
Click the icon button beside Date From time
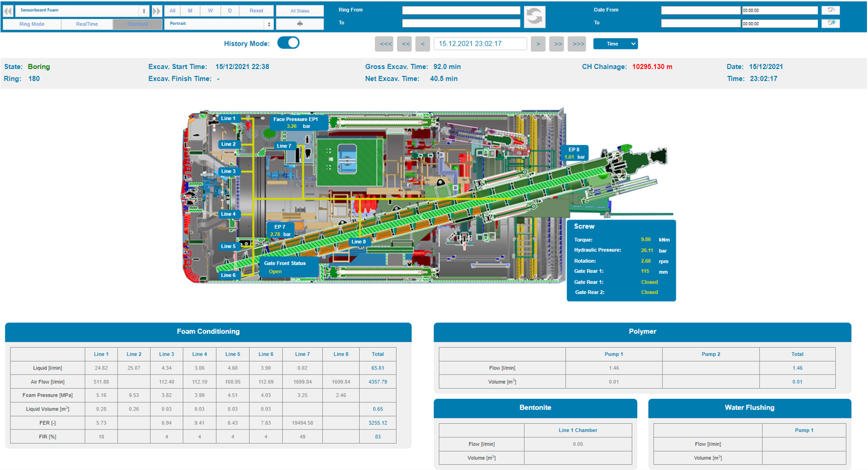(831, 10)
